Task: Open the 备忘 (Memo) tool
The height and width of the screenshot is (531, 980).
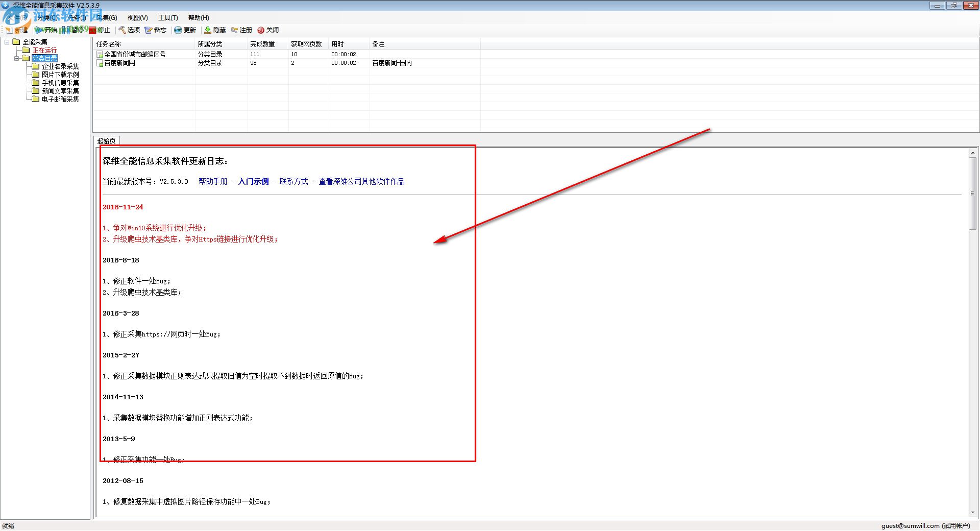Action: pos(156,30)
